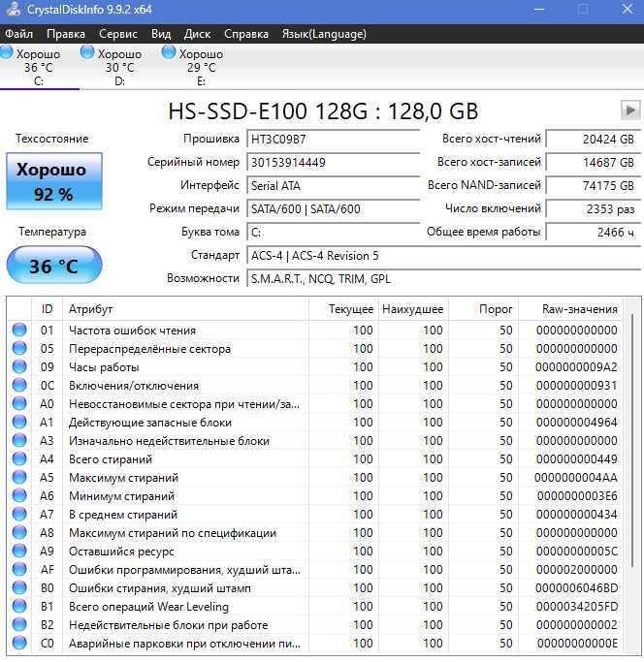Image resolution: width=644 pixels, height=662 pixels.
Task: Select raw value 000000004964
Action: [x=577, y=423]
